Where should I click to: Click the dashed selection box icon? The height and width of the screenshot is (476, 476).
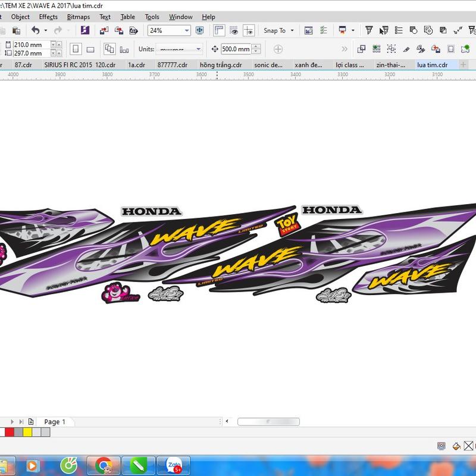pos(392,49)
